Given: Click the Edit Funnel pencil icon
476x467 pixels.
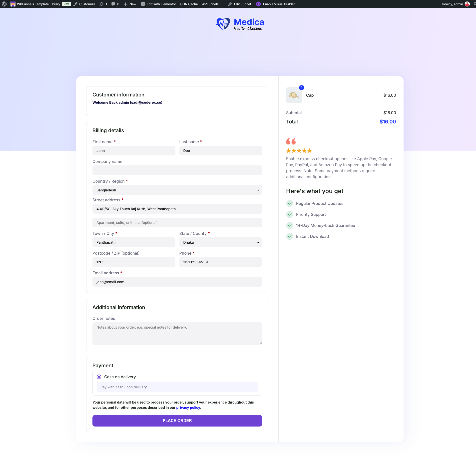Looking at the screenshot, I should (230, 4).
